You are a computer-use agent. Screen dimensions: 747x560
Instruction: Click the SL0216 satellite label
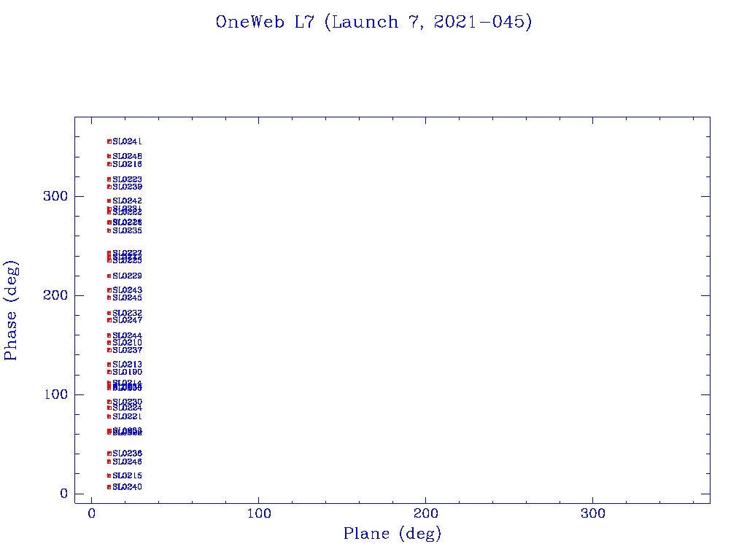[x=127, y=165]
